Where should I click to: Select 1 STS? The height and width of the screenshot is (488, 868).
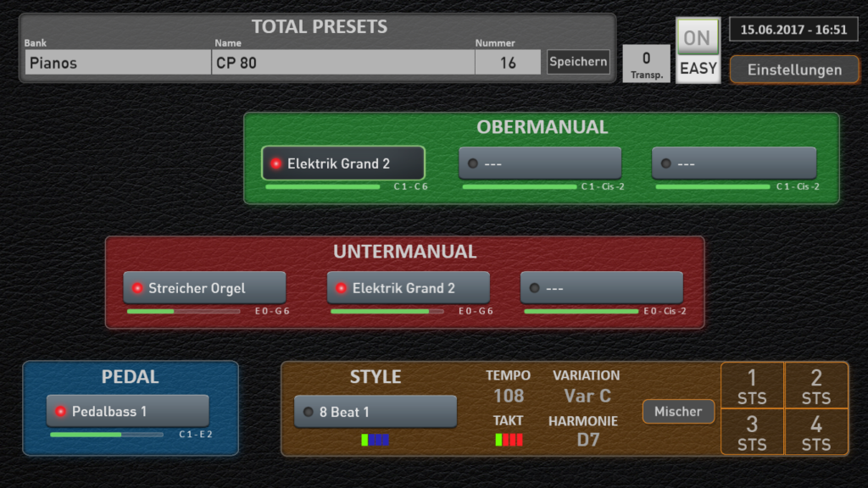click(753, 386)
